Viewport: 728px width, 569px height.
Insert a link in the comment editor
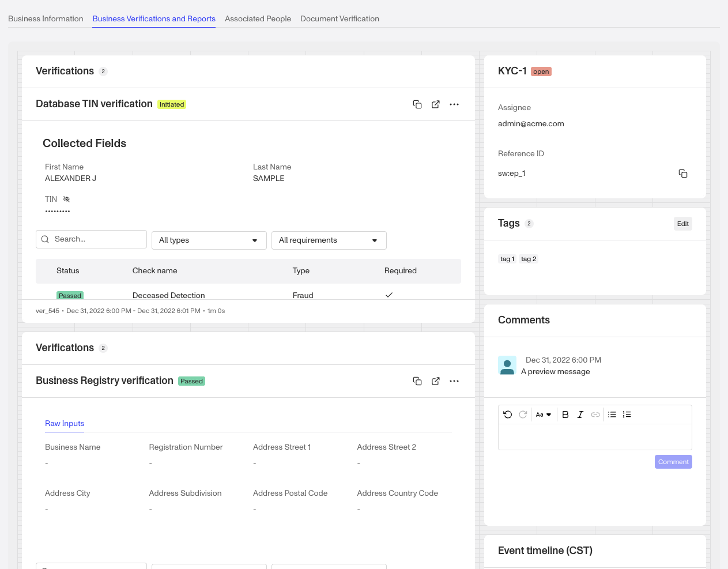pyautogui.click(x=595, y=414)
